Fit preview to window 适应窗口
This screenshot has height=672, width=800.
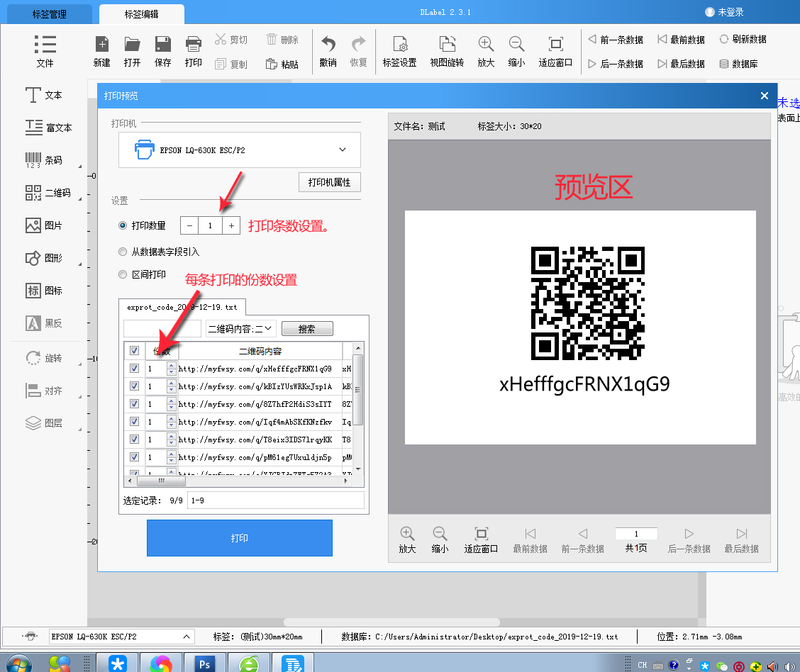(x=481, y=539)
